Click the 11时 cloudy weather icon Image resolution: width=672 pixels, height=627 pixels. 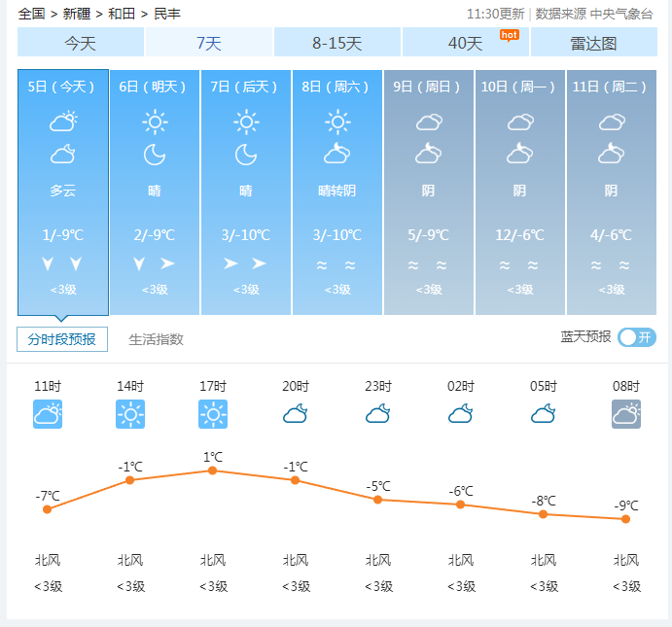[x=48, y=414]
